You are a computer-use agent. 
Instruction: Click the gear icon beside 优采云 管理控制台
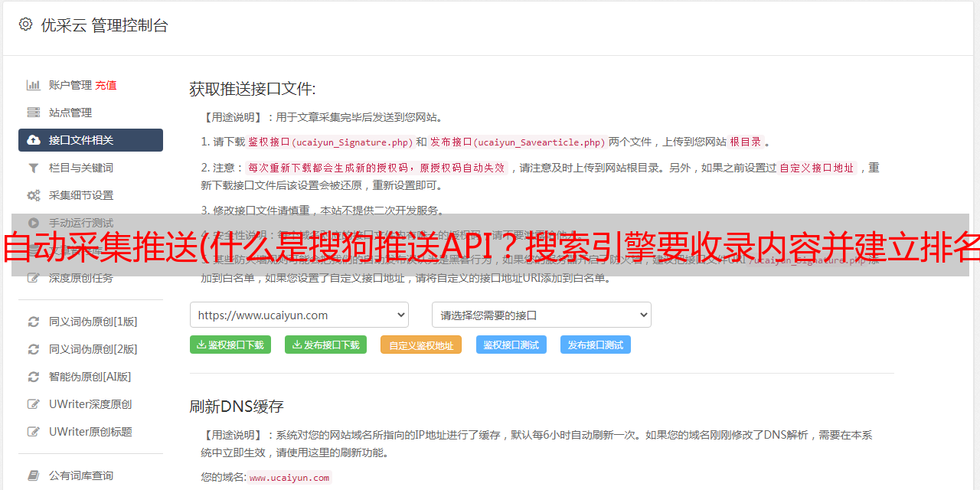[25, 24]
